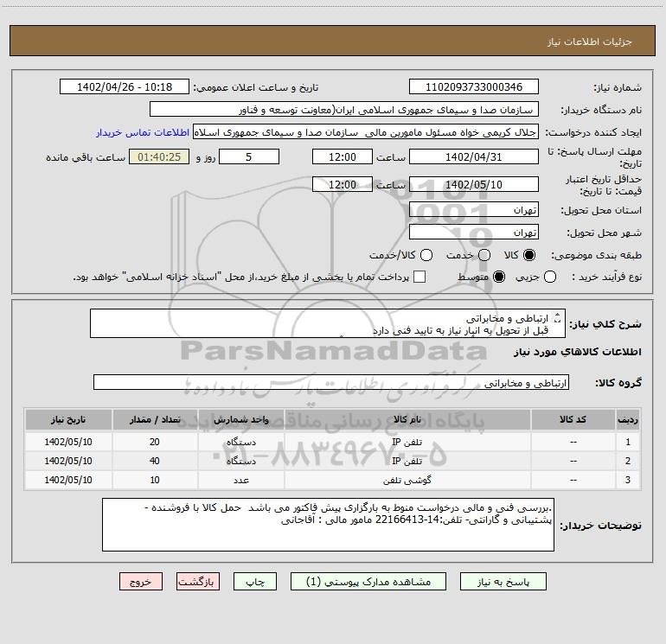
Task: Choose the جزیی purchase type radio
Action: point(550,277)
